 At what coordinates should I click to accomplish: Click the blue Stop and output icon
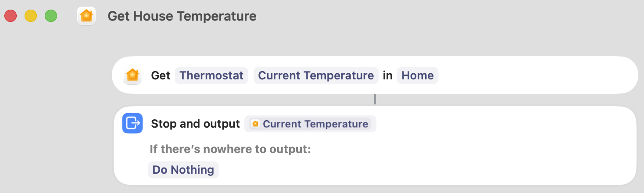(132, 123)
